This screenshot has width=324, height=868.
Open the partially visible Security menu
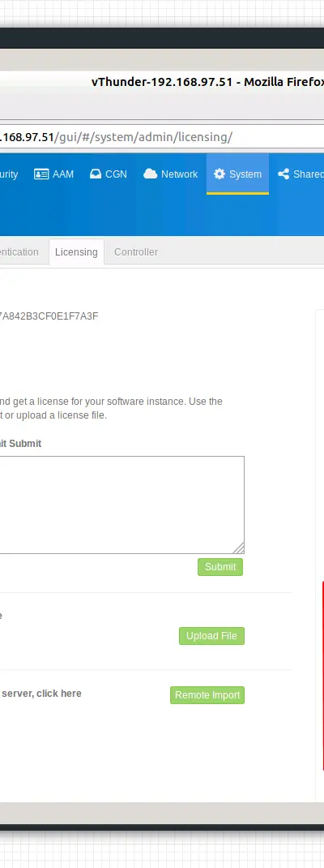pyautogui.click(x=9, y=174)
